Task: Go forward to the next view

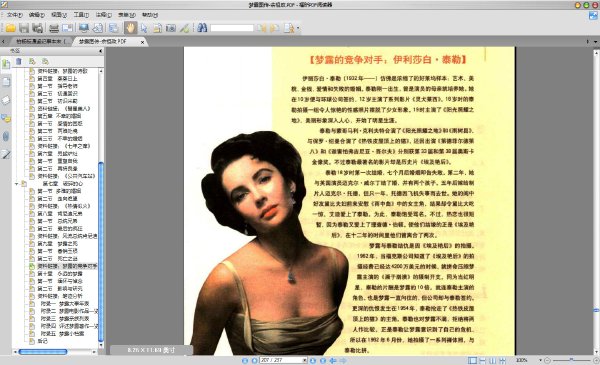Action: point(343,360)
